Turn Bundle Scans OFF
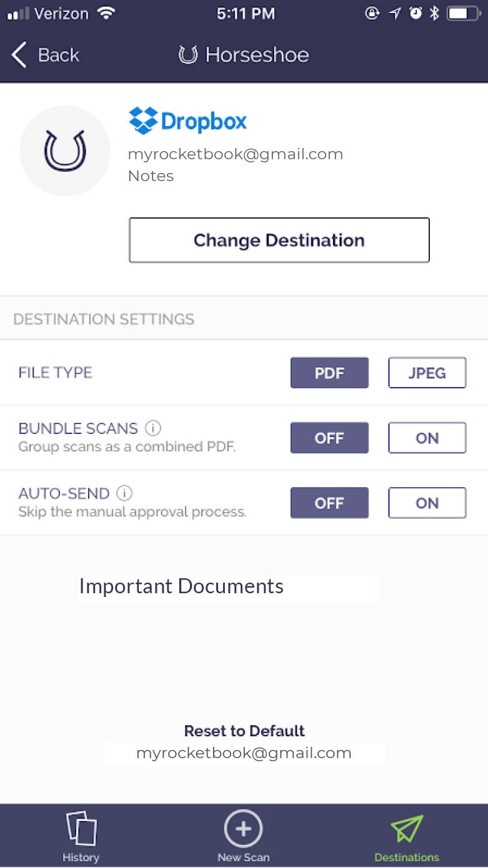Viewport: 488px width, 868px height. tap(329, 438)
